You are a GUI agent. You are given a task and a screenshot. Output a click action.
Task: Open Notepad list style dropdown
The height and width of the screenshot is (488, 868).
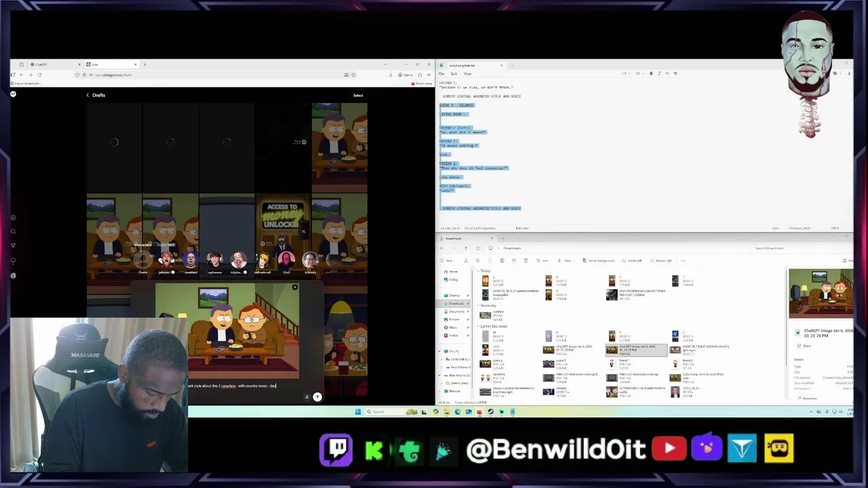pos(641,73)
